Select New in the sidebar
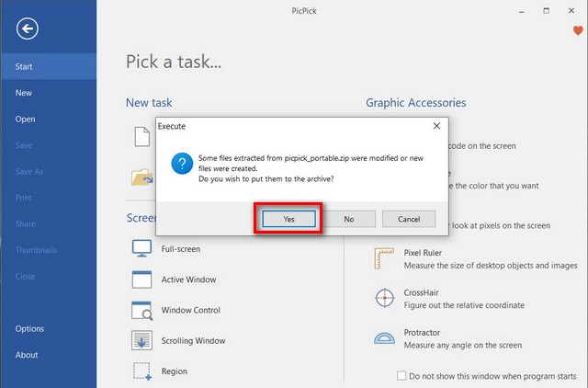Screen dimensions: 588x388 point(48,93)
